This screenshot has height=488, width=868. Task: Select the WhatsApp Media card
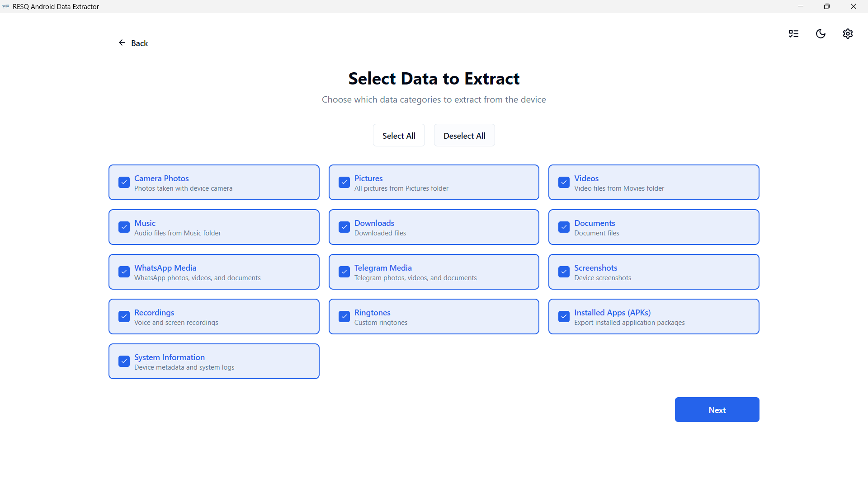pyautogui.click(x=213, y=272)
